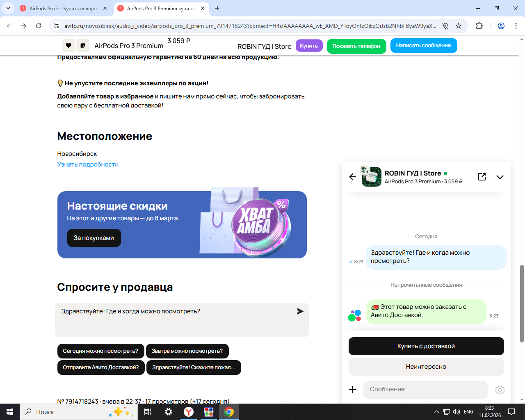Open Chrome three-dot menu
Image resolution: width=525 pixels, height=420 pixels.
click(516, 26)
